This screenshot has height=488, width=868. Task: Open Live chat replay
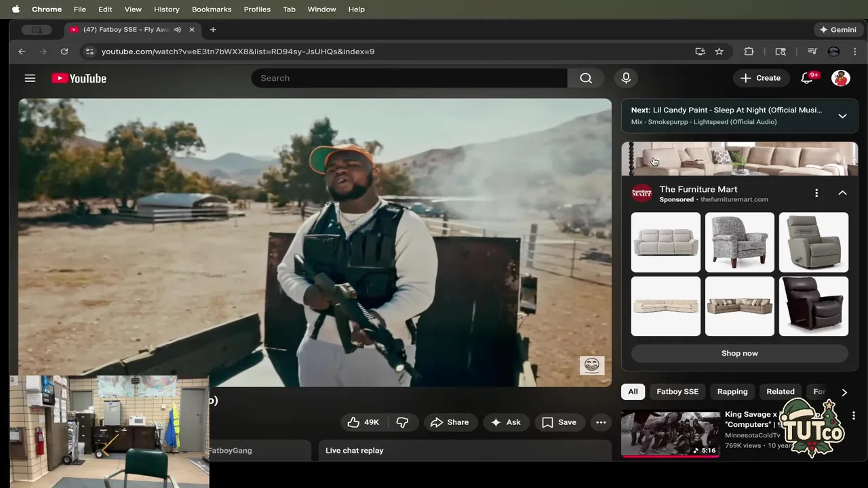[465, 450]
